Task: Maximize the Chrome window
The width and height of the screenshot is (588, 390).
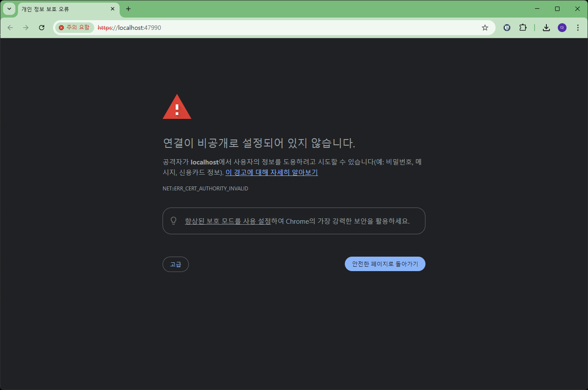Action: (x=557, y=9)
